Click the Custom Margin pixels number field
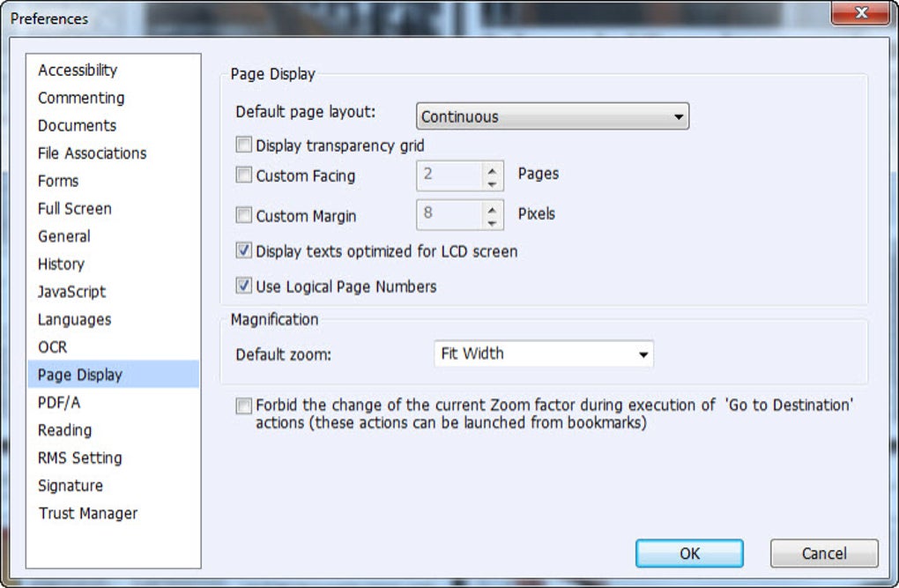The height and width of the screenshot is (588, 899). tap(449, 214)
